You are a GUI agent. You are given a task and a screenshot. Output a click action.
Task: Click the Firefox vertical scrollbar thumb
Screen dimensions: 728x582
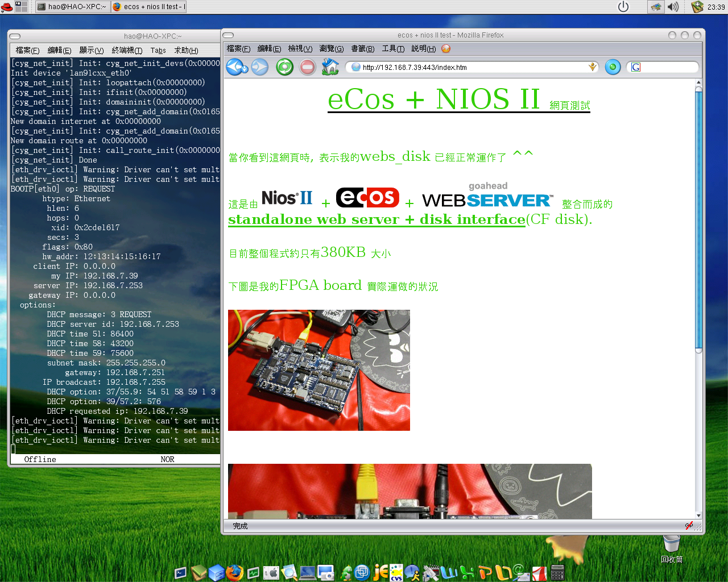click(698, 219)
